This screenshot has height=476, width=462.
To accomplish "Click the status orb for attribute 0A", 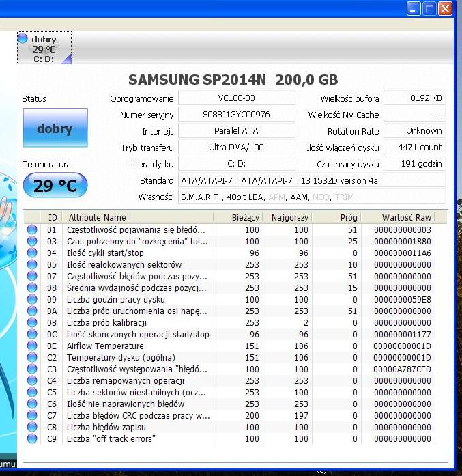I will tap(32, 311).
